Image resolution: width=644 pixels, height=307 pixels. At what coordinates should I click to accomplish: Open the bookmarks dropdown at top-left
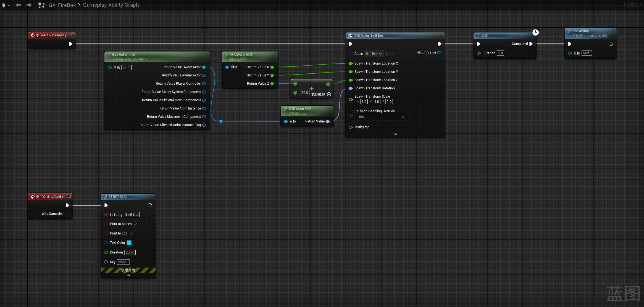[6, 5]
